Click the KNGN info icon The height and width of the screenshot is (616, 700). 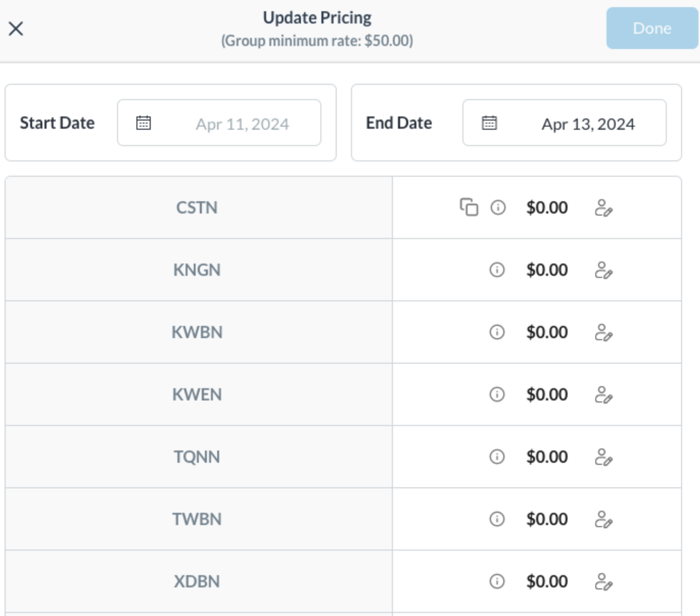point(497,270)
